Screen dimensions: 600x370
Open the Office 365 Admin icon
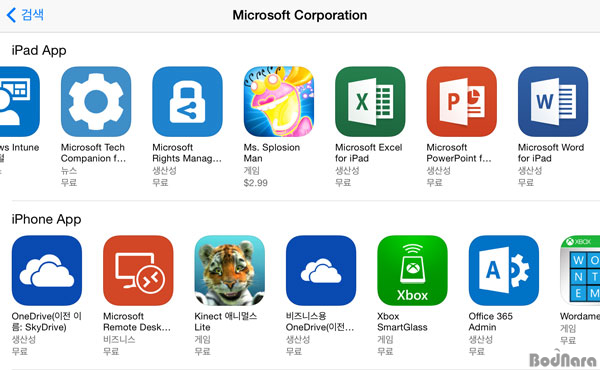click(x=504, y=271)
